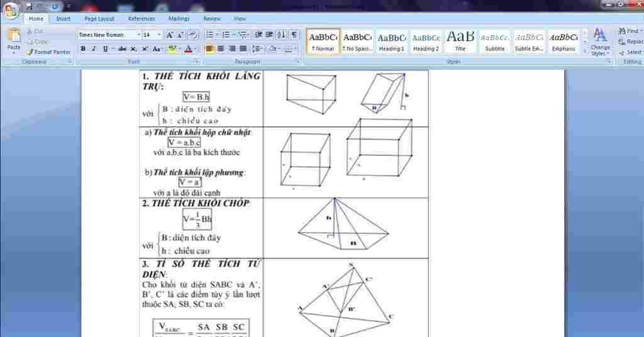The image size is (644, 337).
Task: Toggle show/hide paragraph marks
Action: coord(294,35)
